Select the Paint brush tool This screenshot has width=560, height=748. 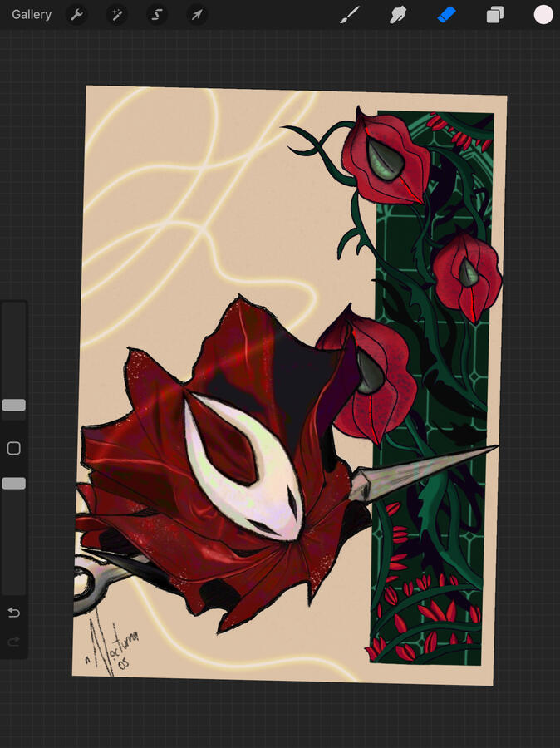(351, 15)
